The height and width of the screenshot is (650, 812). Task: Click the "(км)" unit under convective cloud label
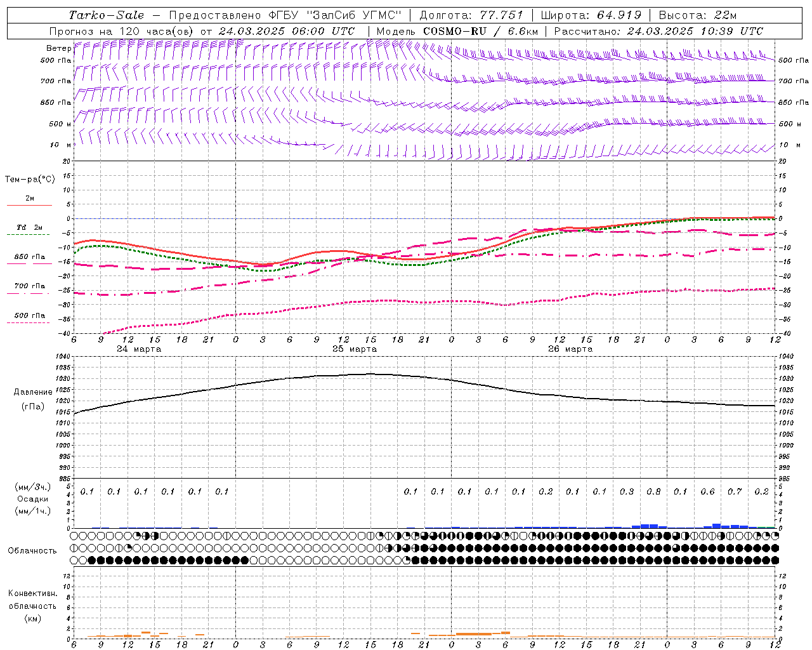pyautogui.click(x=32, y=618)
